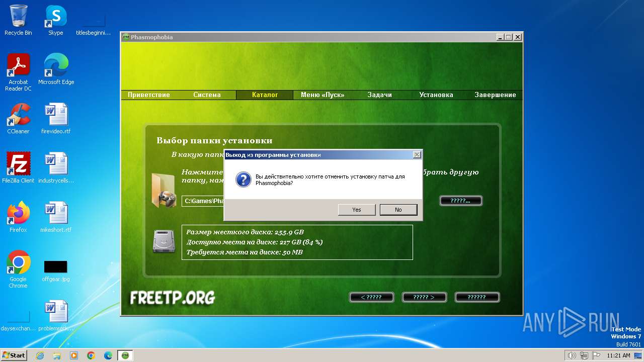The image size is (644, 362).
Task: Open the Recycle Bin desktop icon
Action: [x=18, y=20]
